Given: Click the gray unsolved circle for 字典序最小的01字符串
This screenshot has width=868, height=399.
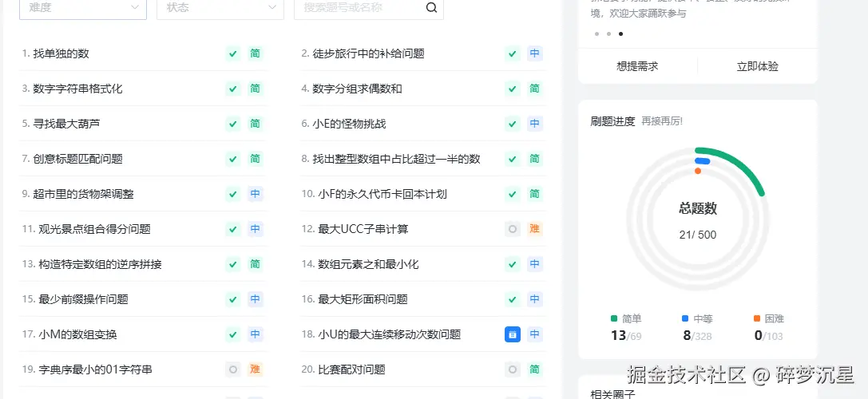Looking at the screenshot, I should [x=233, y=369].
